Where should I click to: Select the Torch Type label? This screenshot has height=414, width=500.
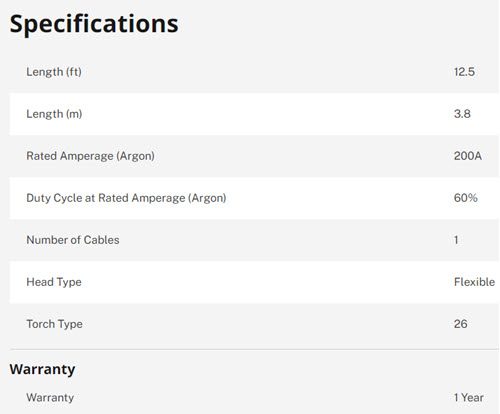click(54, 324)
